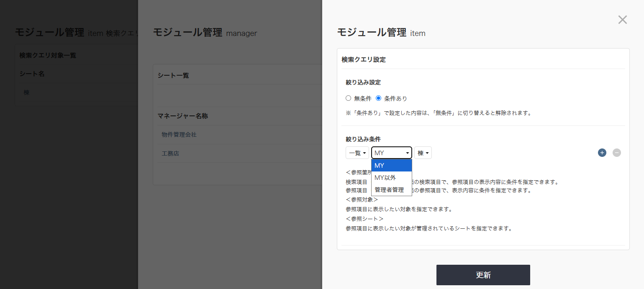644x289 pixels.
Task: Collapse the open MY dropdown
Action: [x=391, y=153]
